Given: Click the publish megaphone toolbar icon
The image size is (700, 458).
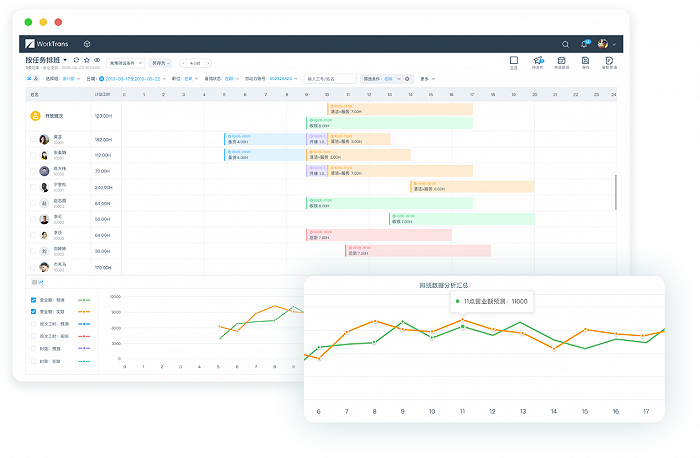Looking at the screenshot, I should tap(538, 60).
